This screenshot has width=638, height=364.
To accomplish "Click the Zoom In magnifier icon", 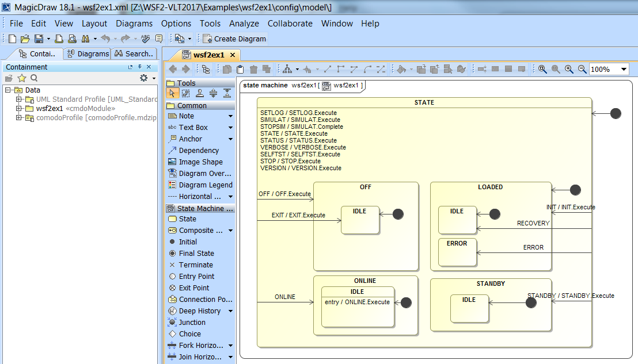I will [x=569, y=69].
